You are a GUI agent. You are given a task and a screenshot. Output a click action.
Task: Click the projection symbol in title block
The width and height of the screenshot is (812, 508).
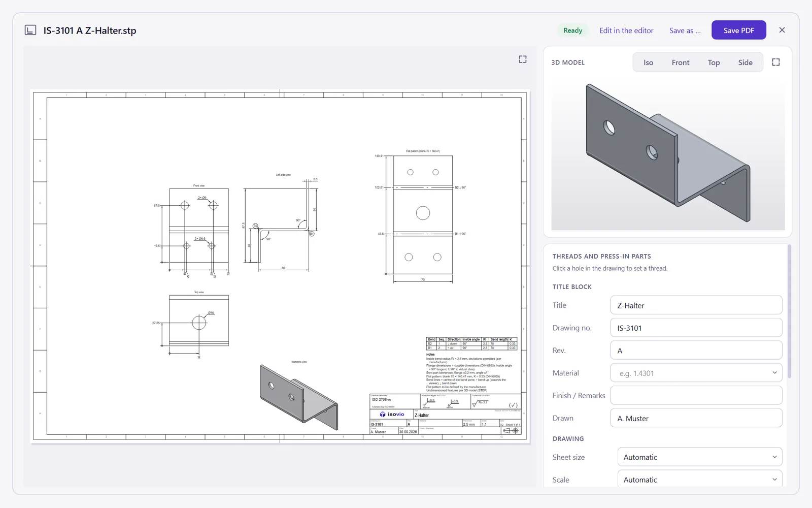coord(511,430)
